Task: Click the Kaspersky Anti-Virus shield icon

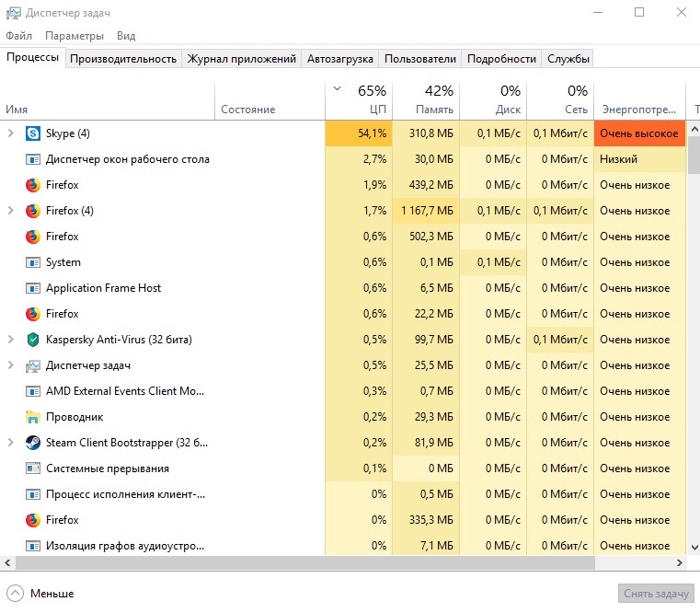Action: [x=33, y=340]
